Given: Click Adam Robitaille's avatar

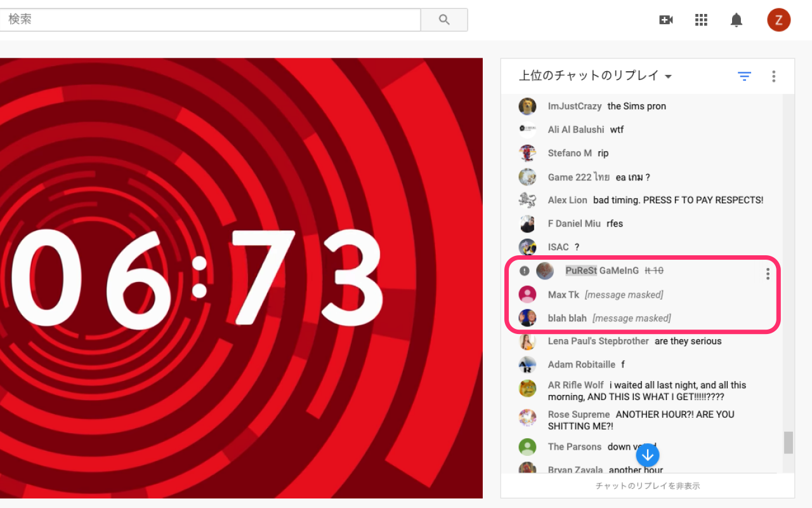Looking at the screenshot, I should [527, 365].
